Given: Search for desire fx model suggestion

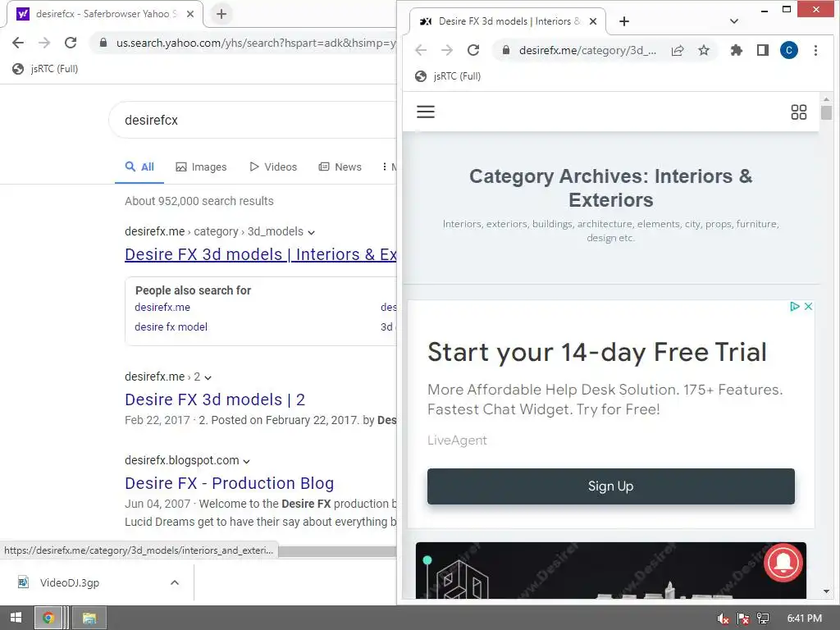Looking at the screenshot, I should coord(171,326).
